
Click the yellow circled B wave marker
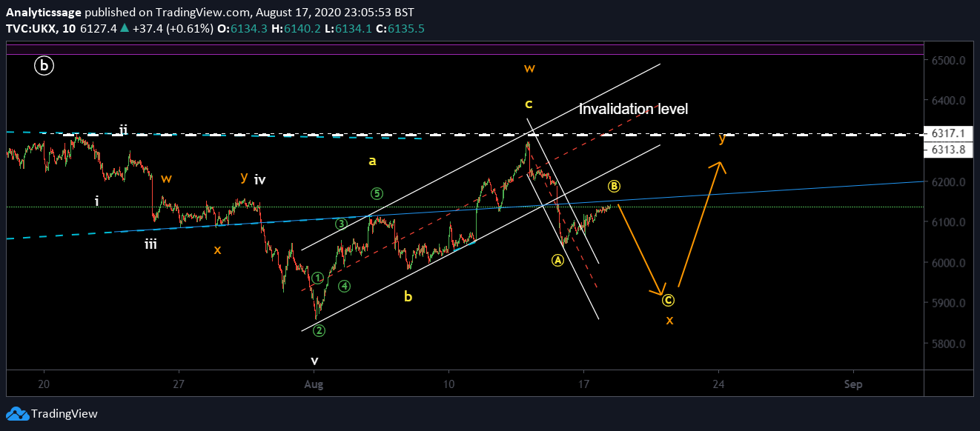coord(614,186)
